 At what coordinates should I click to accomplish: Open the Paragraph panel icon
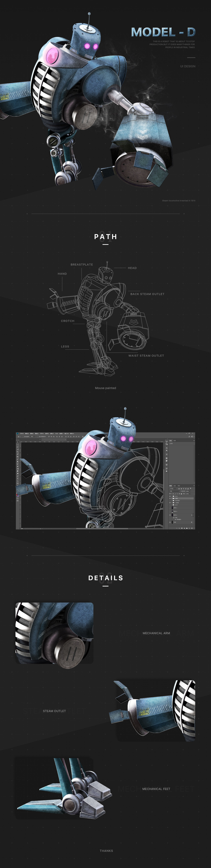(167, 451)
